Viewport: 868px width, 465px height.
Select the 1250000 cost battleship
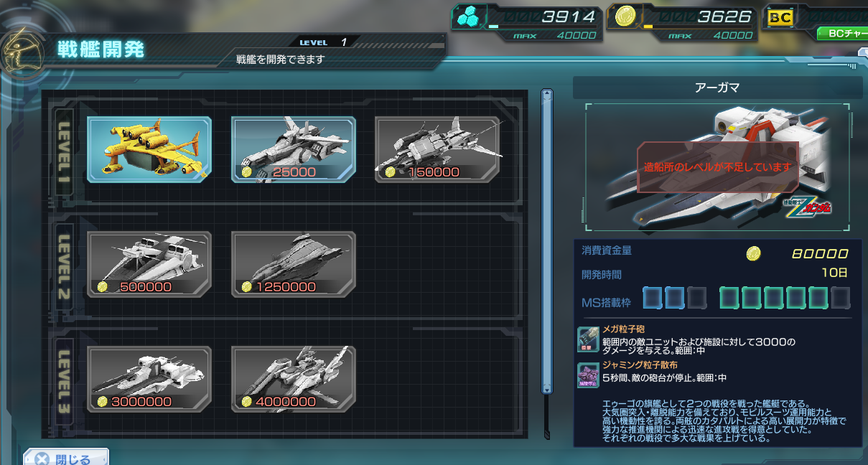click(x=294, y=263)
